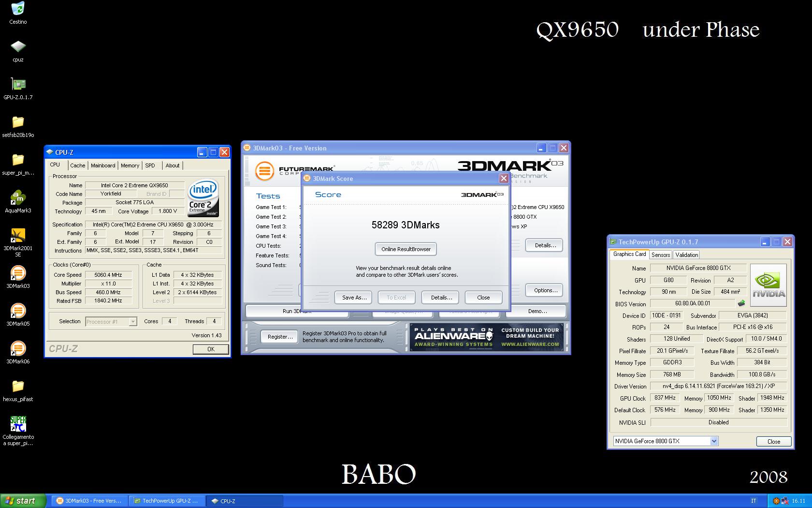The image size is (812, 508).
Task: Open the Windows Start menu
Action: click(23, 501)
